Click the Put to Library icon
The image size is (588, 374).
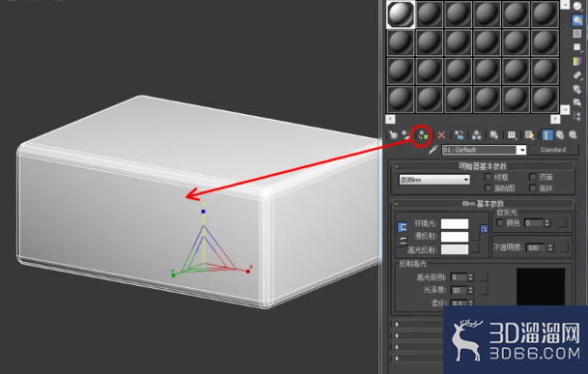click(494, 134)
